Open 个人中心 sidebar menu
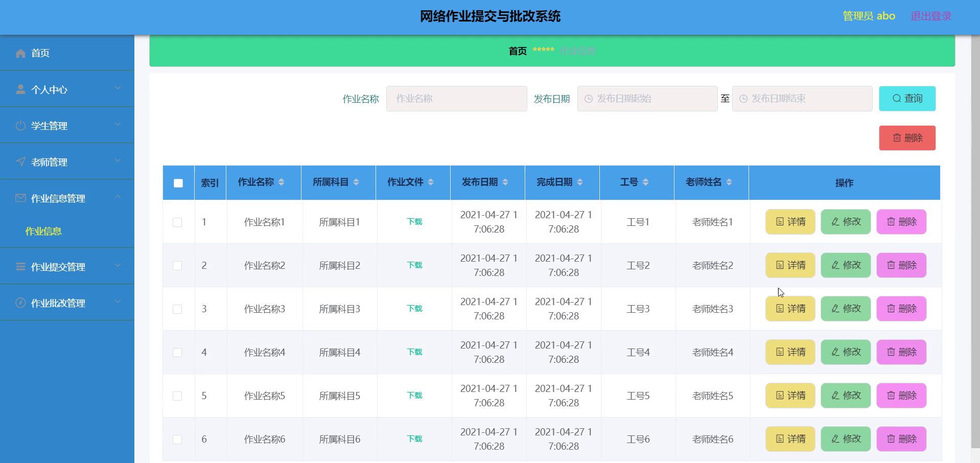The width and height of the screenshot is (980, 463). tap(67, 89)
